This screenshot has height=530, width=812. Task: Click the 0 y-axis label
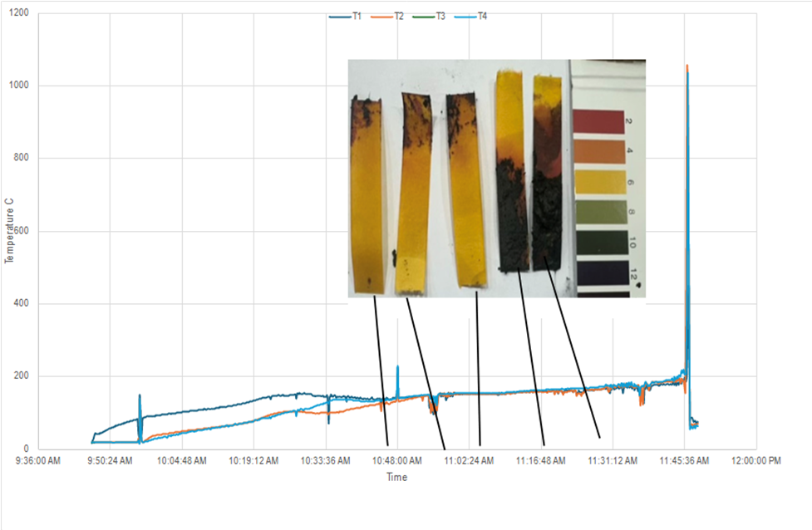(x=27, y=449)
